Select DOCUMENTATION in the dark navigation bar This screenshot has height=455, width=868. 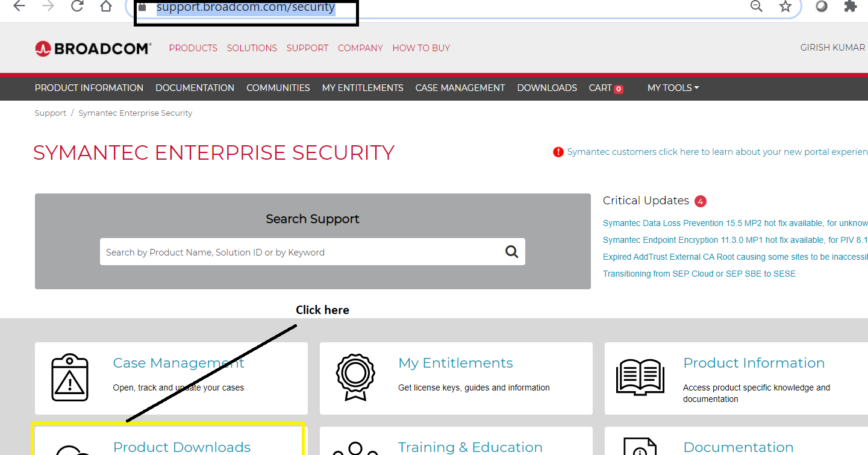195,88
